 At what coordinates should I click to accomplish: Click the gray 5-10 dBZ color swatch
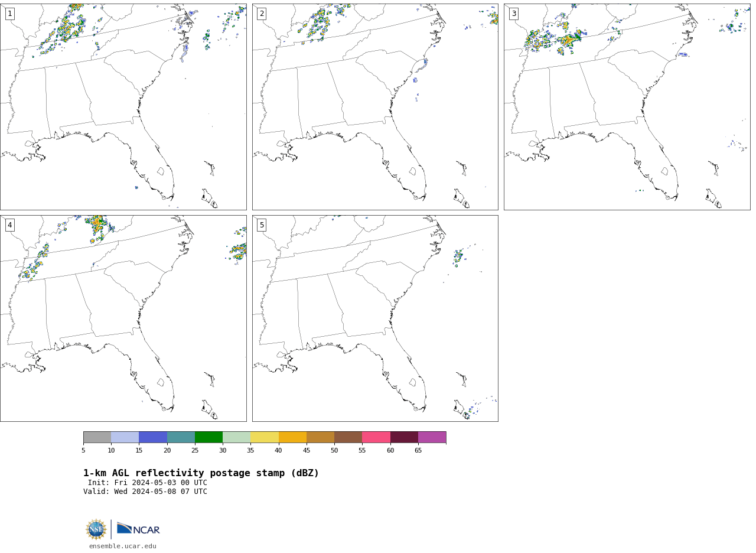click(x=97, y=437)
